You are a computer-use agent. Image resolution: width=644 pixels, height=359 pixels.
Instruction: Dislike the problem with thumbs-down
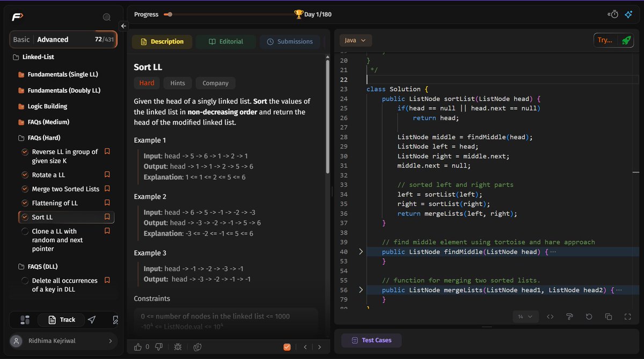[x=158, y=347]
